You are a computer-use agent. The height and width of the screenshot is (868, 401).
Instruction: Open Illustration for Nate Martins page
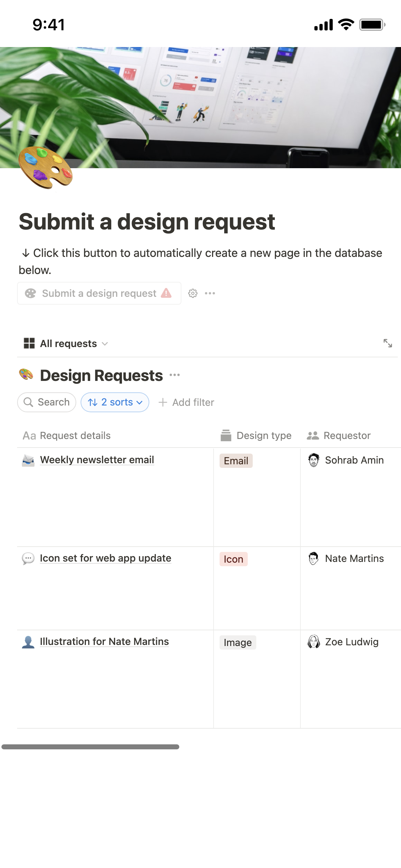pyautogui.click(x=104, y=642)
